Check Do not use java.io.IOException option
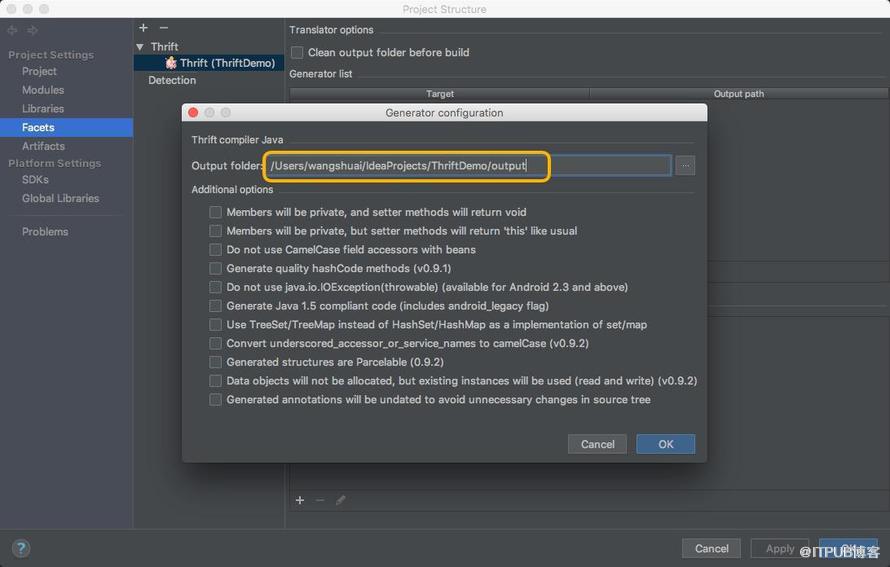 (x=215, y=287)
